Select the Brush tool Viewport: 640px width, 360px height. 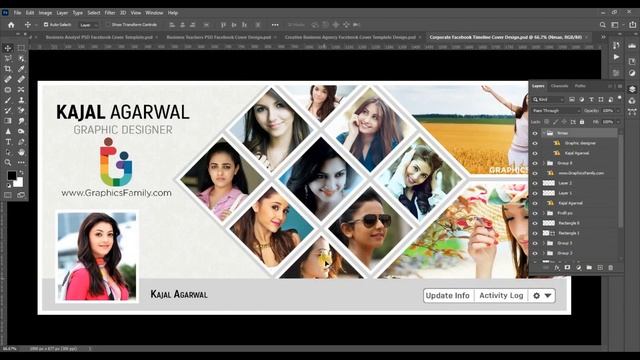(8, 100)
